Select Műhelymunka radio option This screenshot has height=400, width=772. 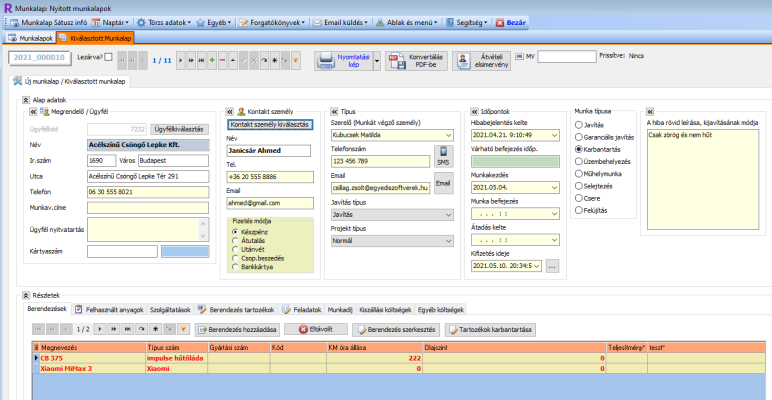tap(579, 173)
